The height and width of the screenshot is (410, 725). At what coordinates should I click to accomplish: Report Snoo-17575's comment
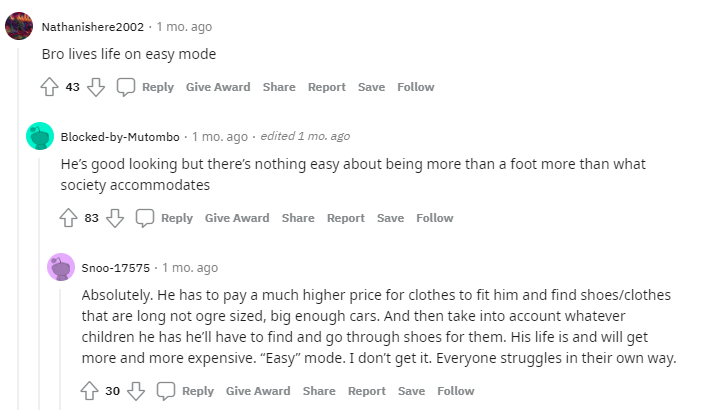pos(367,391)
